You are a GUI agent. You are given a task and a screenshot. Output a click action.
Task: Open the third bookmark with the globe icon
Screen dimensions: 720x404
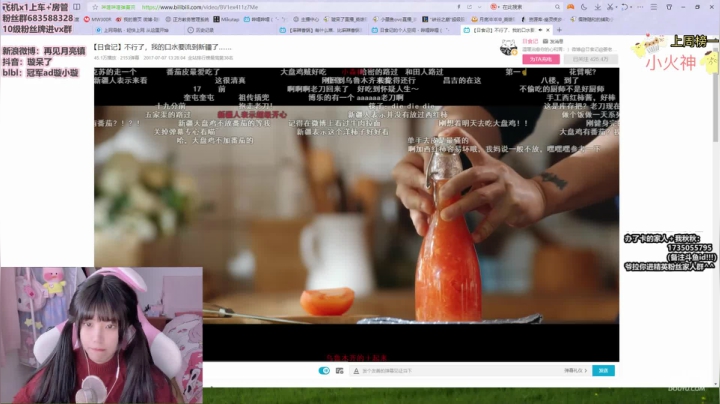(187, 19)
